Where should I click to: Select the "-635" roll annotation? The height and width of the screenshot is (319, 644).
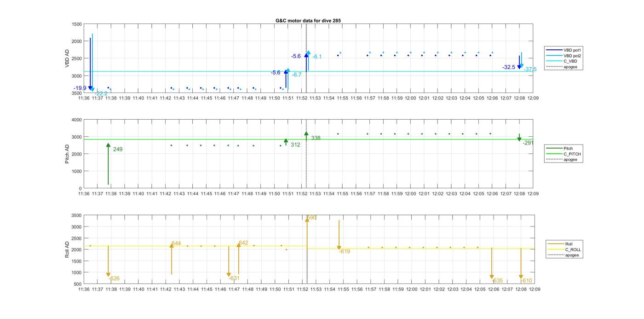coord(497,281)
